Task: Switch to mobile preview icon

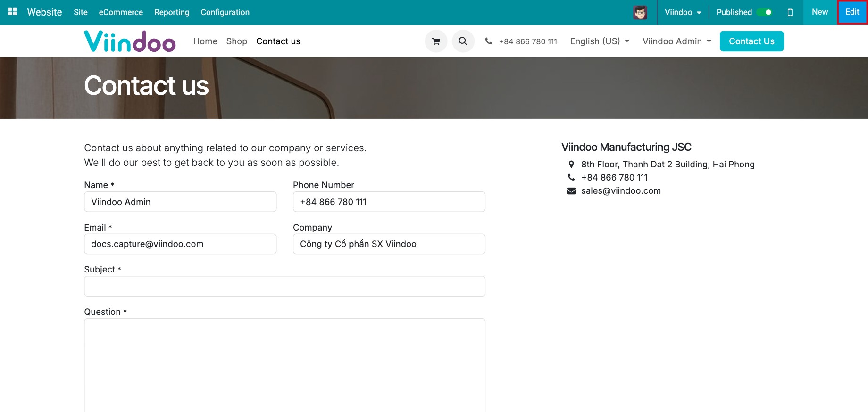Action: point(790,13)
